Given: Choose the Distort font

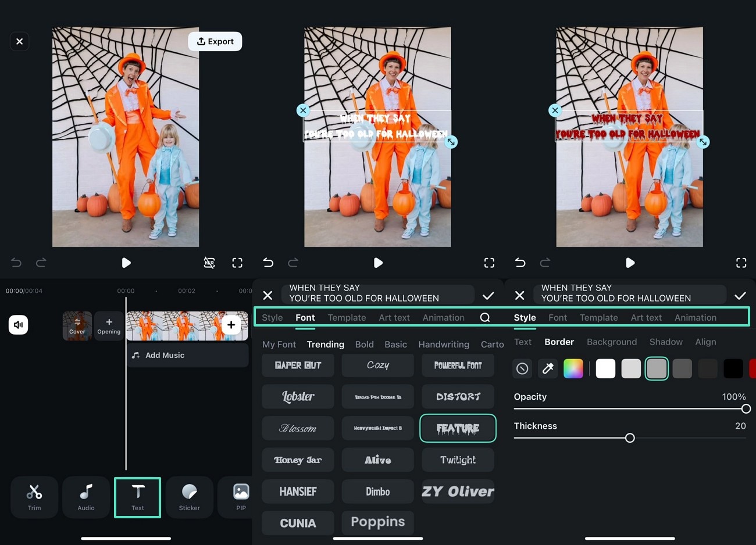Looking at the screenshot, I should tap(458, 396).
